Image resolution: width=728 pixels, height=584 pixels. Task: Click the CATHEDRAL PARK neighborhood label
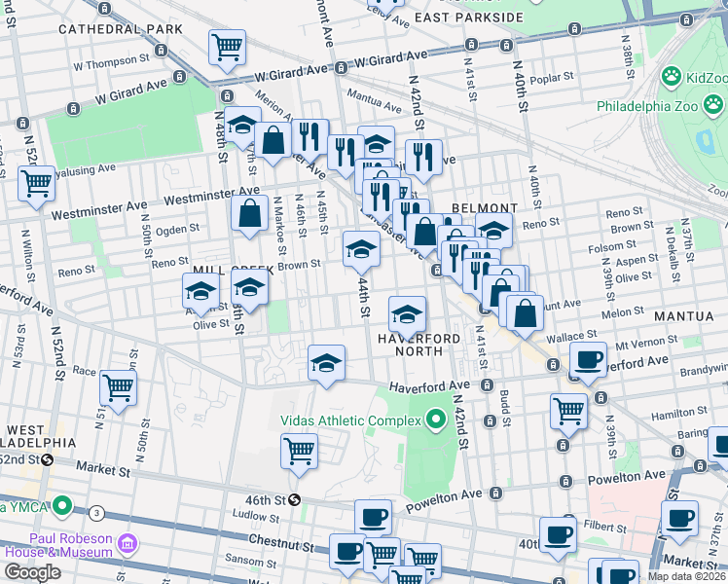pyautogui.click(x=121, y=29)
